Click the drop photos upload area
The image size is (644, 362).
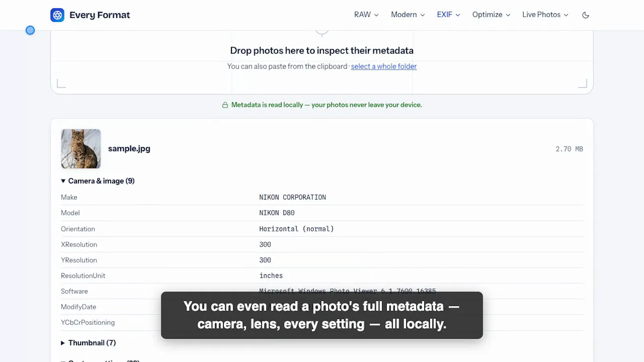tap(322, 60)
